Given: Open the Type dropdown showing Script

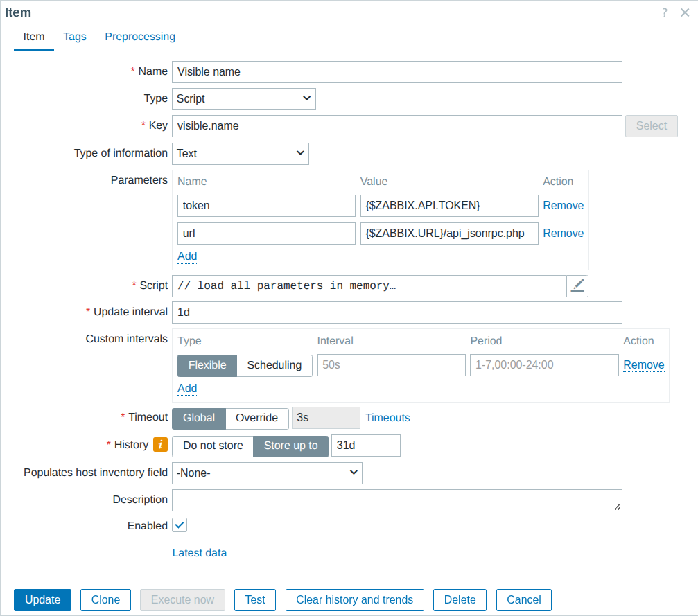Looking at the screenshot, I should tap(243, 98).
